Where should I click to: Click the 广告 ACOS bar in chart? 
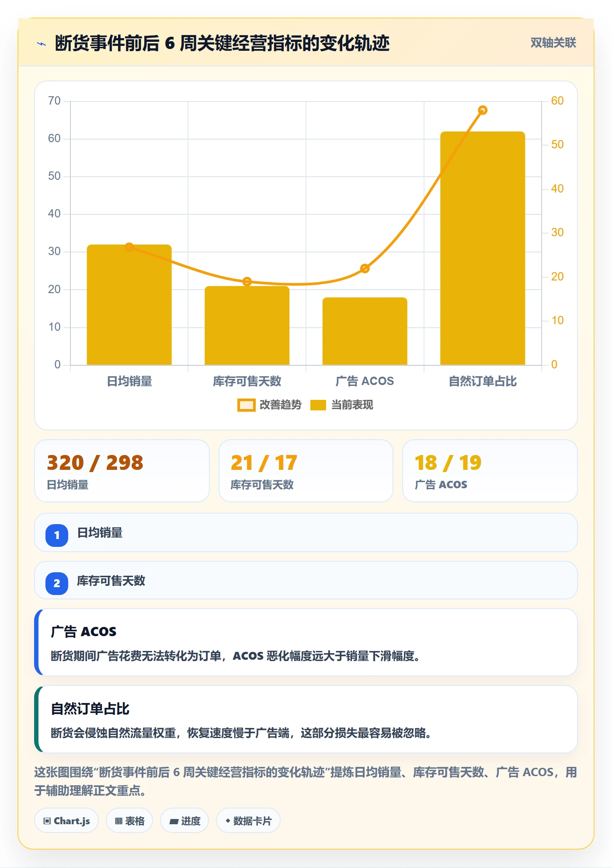pos(365,331)
